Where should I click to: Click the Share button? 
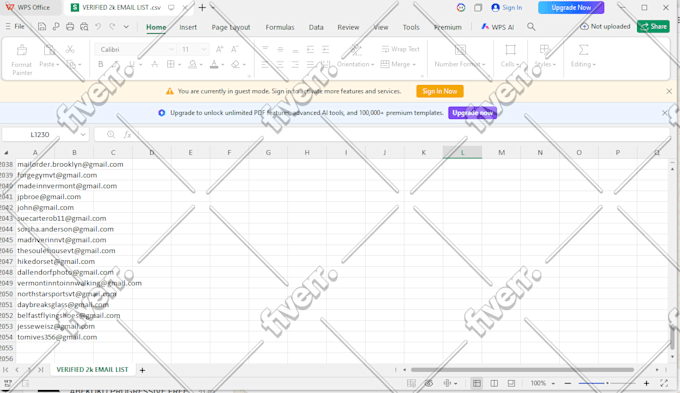tap(653, 26)
